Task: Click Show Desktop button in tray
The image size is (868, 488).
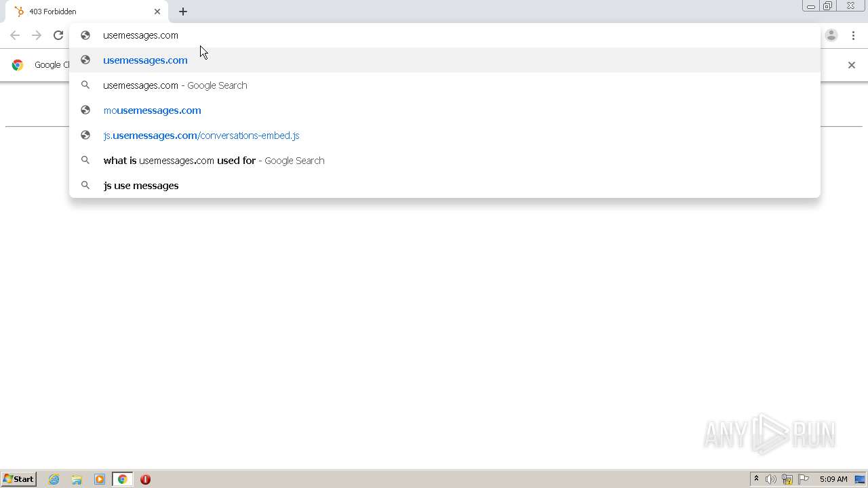Action: point(860,479)
